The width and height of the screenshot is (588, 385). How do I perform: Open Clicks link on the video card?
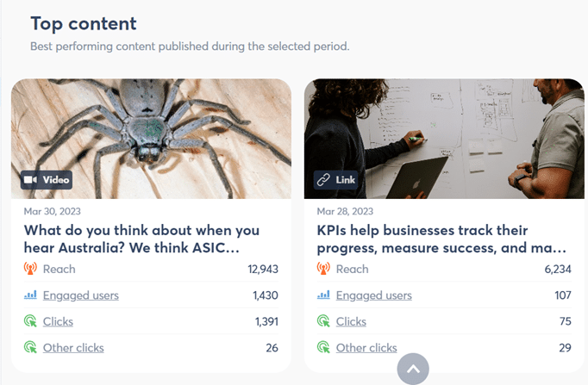58,321
